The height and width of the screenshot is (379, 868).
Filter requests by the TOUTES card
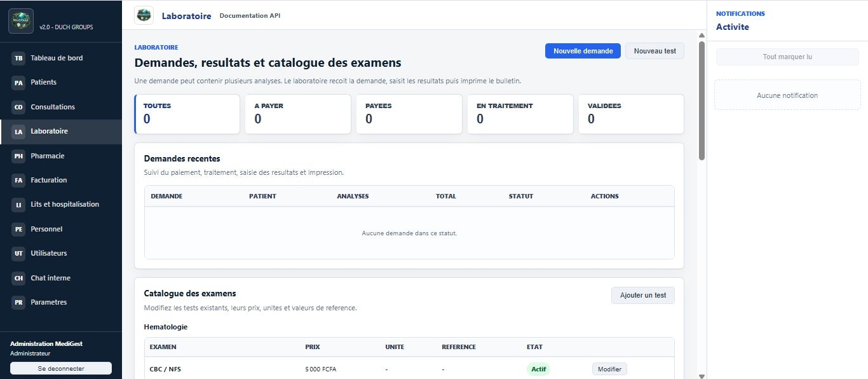click(x=187, y=114)
